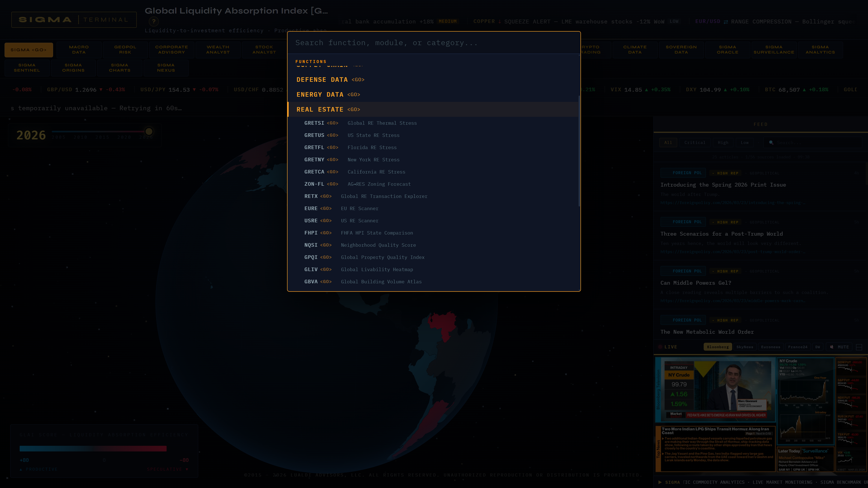Open RETX Global RE Transaction Explorer
The width and height of the screenshot is (868, 488).
point(433,196)
